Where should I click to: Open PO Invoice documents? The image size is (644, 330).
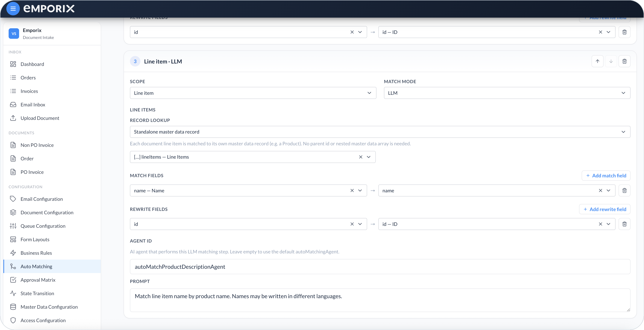(x=52, y=172)
